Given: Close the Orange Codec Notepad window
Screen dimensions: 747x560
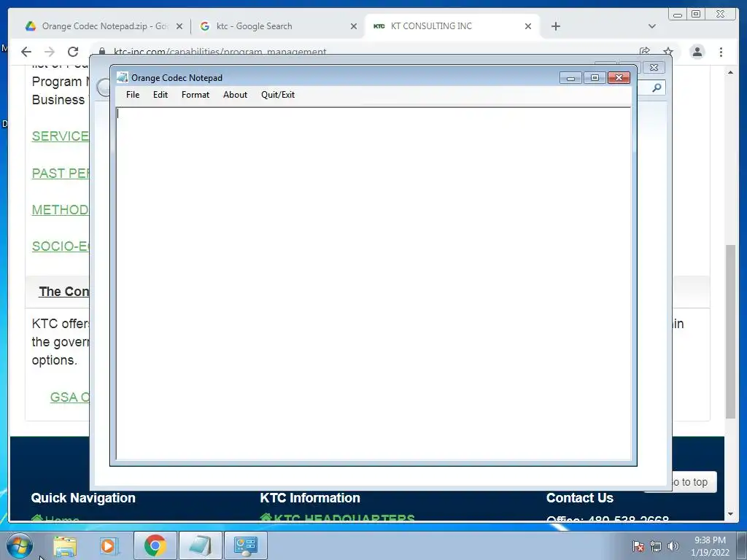Looking at the screenshot, I should point(619,77).
